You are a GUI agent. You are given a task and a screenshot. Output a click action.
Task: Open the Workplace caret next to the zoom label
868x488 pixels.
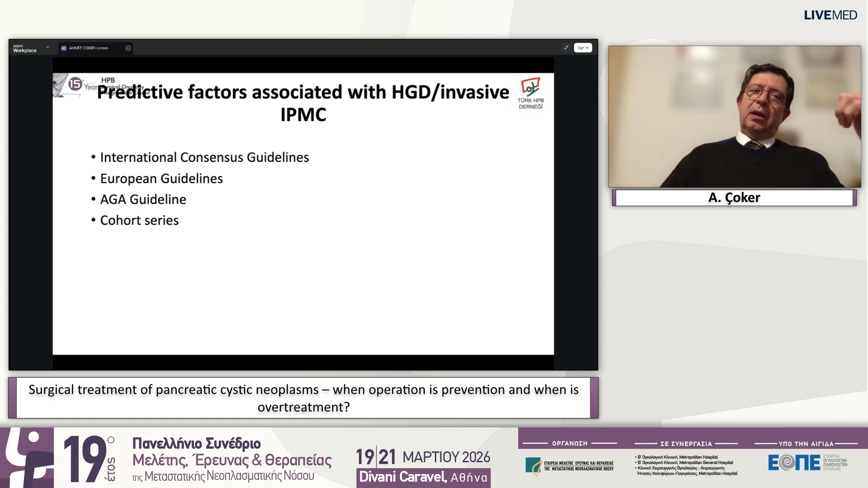47,47
